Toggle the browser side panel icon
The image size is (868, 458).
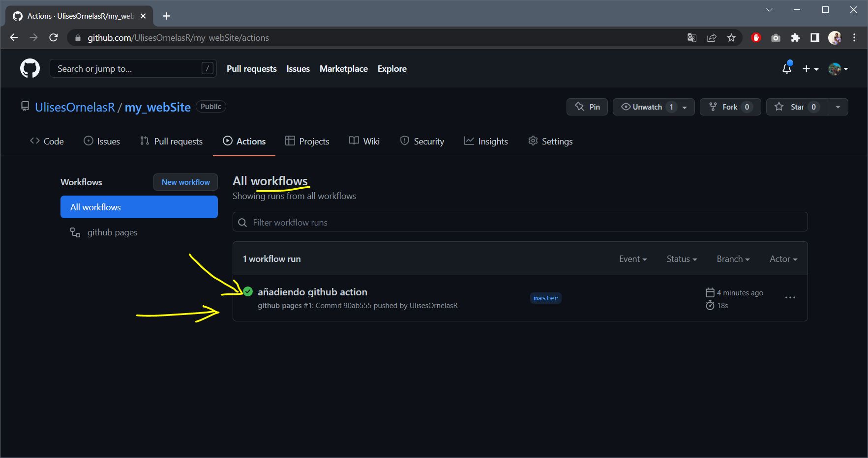pyautogui.click(x=815, y=38)
